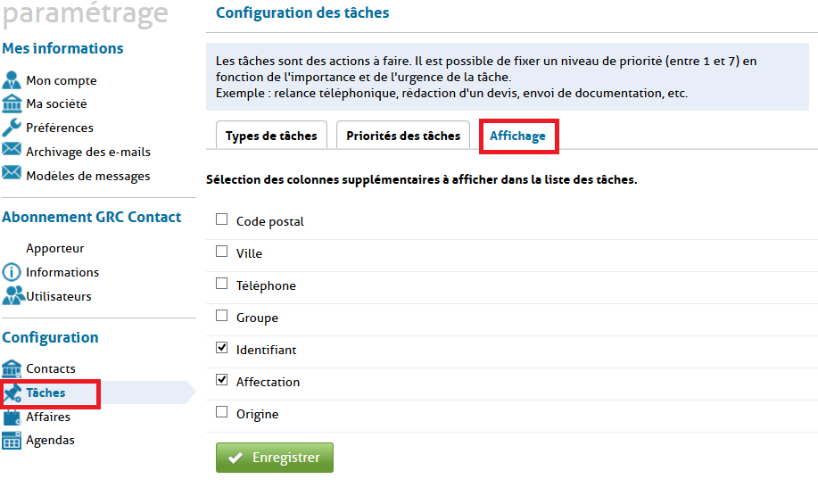The width and height of the screenshot is (818, 504).
Task: Go to Contacts configuration
Action: click(x=51, y=368)
